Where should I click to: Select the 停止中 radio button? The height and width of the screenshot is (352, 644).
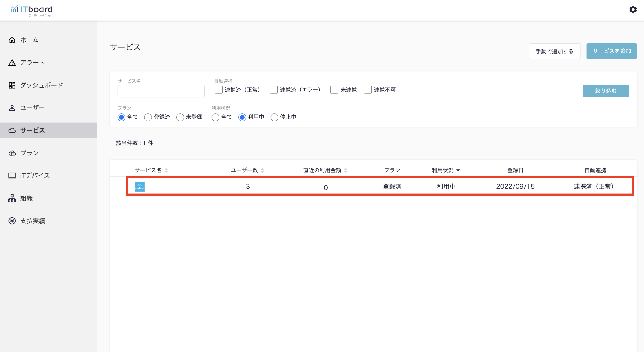tap(274, 117)
